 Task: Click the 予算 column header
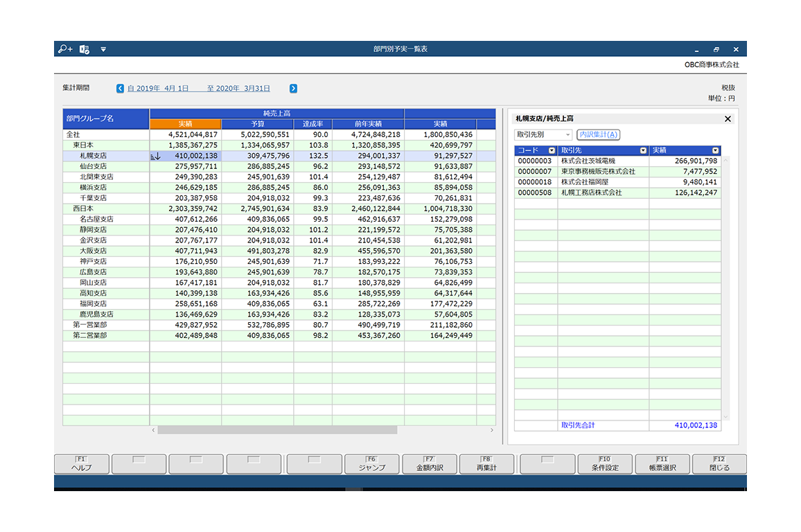(x=258, y=124)
